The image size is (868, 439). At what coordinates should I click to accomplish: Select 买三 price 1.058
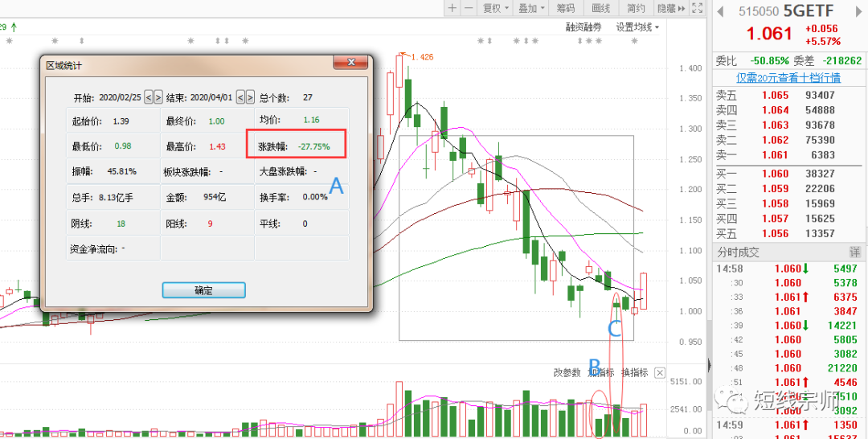(x=775, y=203)
